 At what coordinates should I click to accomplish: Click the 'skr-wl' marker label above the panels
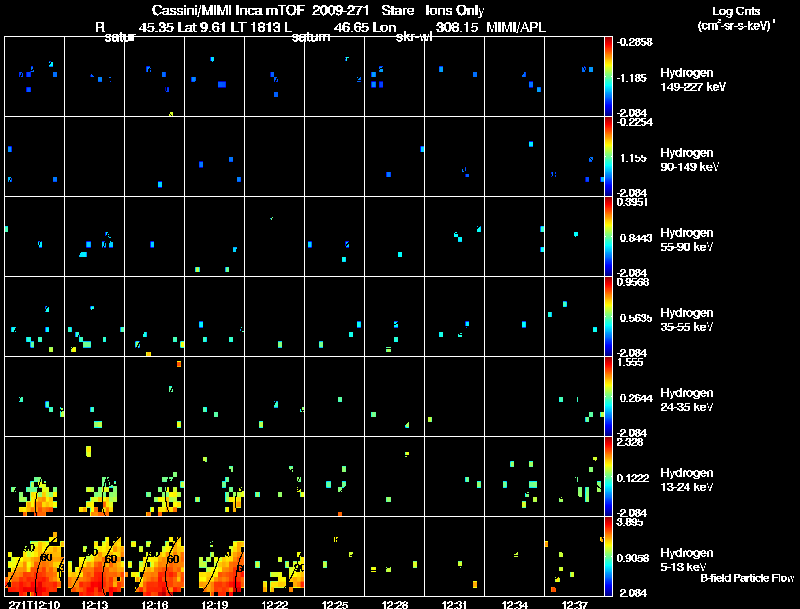tap(414, 37)
